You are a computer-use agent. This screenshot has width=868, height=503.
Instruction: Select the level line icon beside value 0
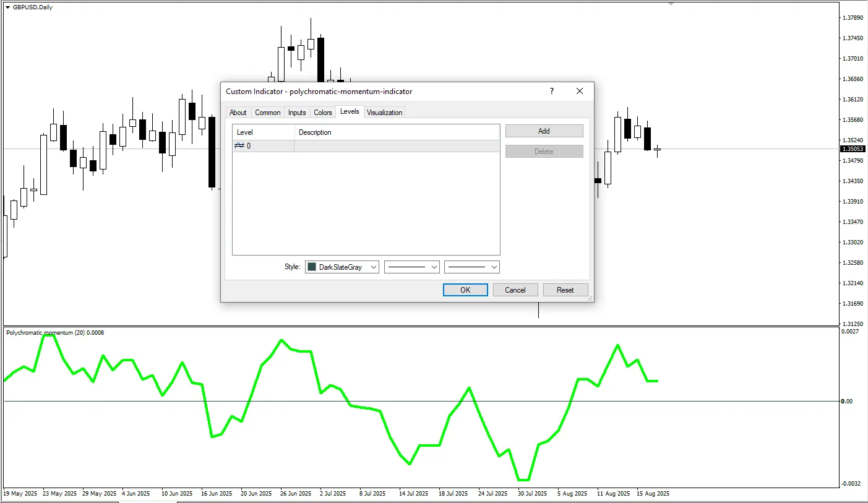tap(239, 145)
